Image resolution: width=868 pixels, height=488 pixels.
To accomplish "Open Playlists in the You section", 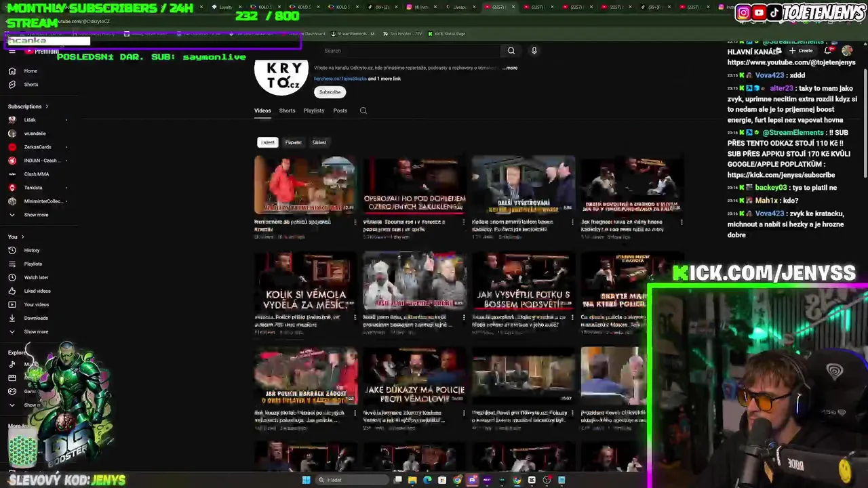I will click(33, 264).
